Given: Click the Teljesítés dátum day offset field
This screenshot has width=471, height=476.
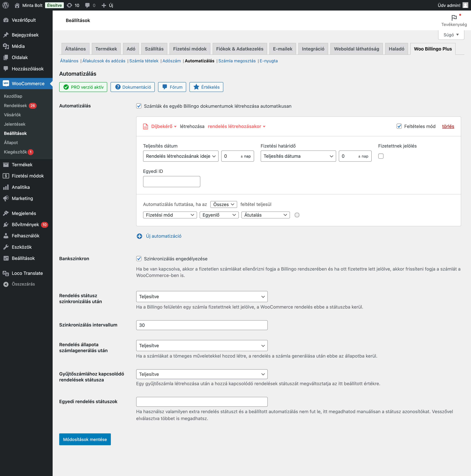Looking at the screenshot, I should pyautogui.click(x=237, y=156).
